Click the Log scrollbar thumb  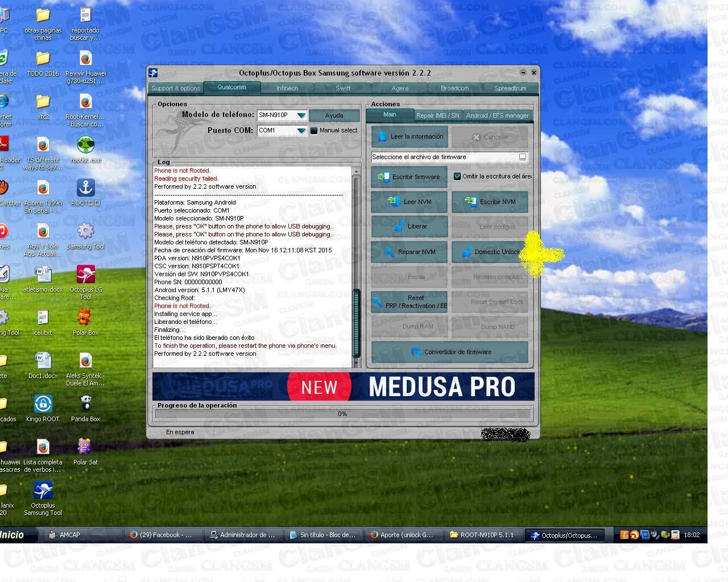point(357,323)
